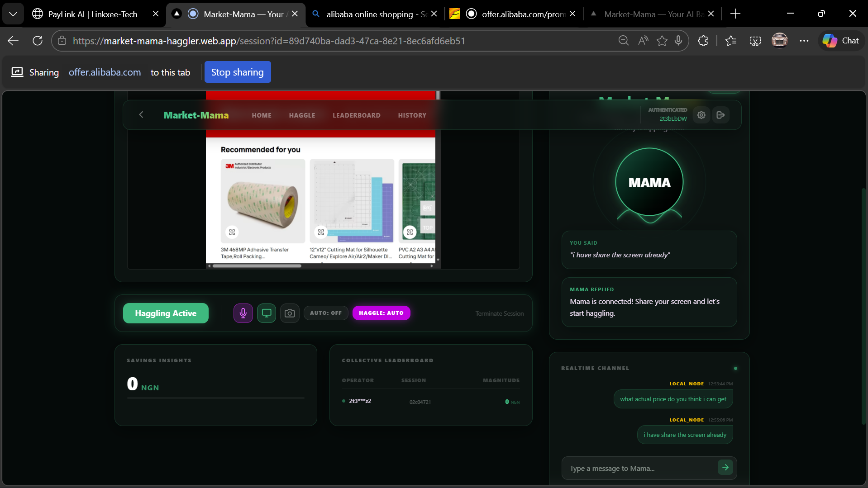Add page to favorites with star icon
Viewport: 868px width, 488px height.
[662, 41]
